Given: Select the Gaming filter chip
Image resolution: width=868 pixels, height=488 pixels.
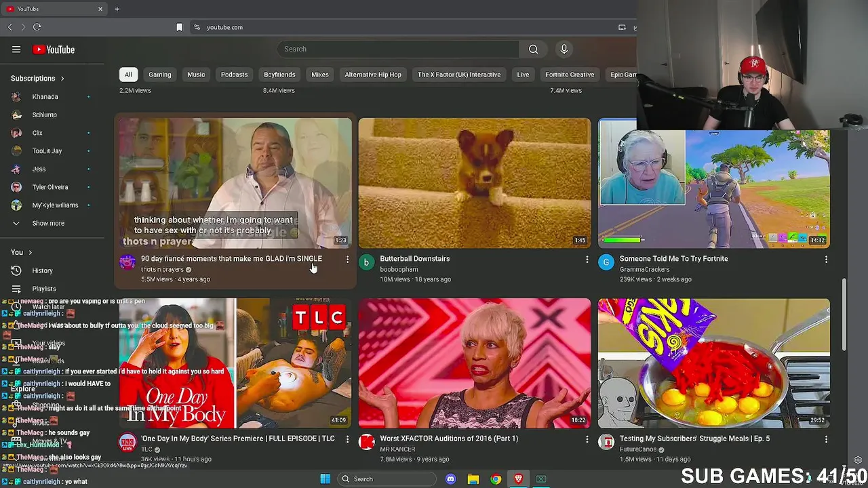Looking at the screenshot, I should coord(160,75).
